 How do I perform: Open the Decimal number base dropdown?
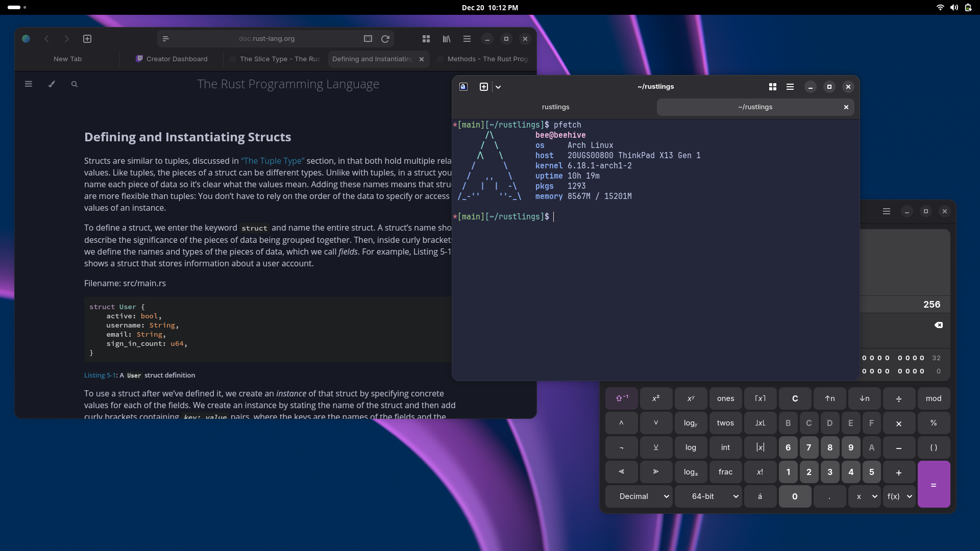tap(639, 496)
